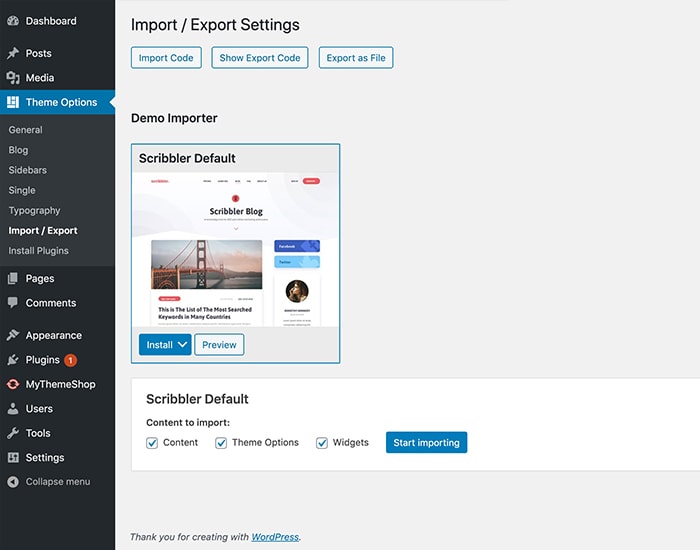The height and width of the screenshot is (550, 700).
Task: Click the Plugins plug icon
Action: point(13,360)
